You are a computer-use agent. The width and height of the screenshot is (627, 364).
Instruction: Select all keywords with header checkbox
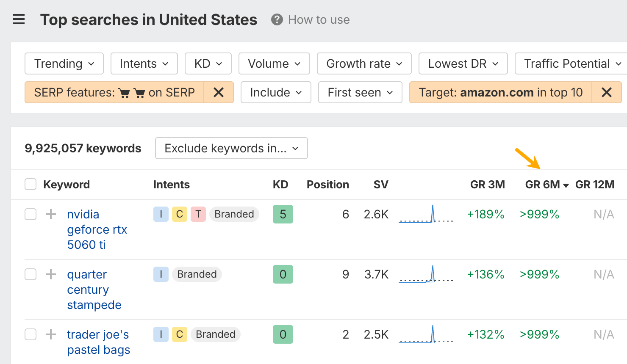(30, 184)
